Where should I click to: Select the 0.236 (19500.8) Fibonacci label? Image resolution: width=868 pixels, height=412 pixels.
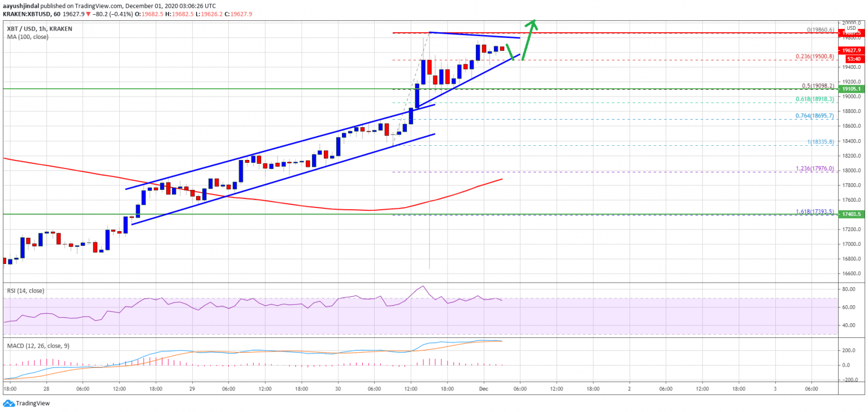click(x=815, y=57)
